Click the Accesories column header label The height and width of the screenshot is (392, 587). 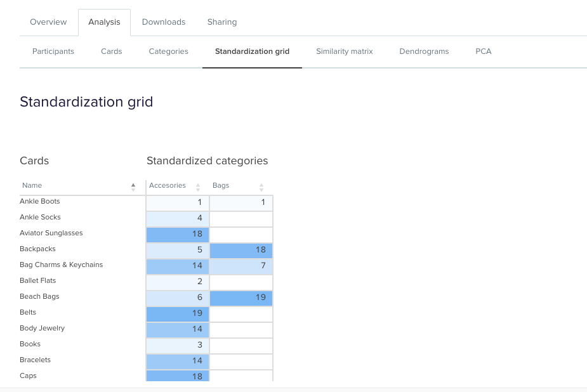(168, 185)
